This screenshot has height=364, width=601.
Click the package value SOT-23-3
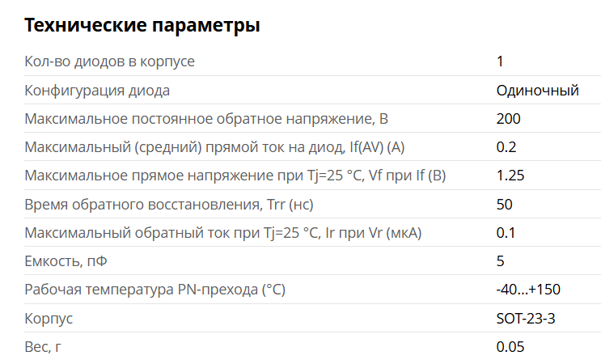tap(526, 318)
